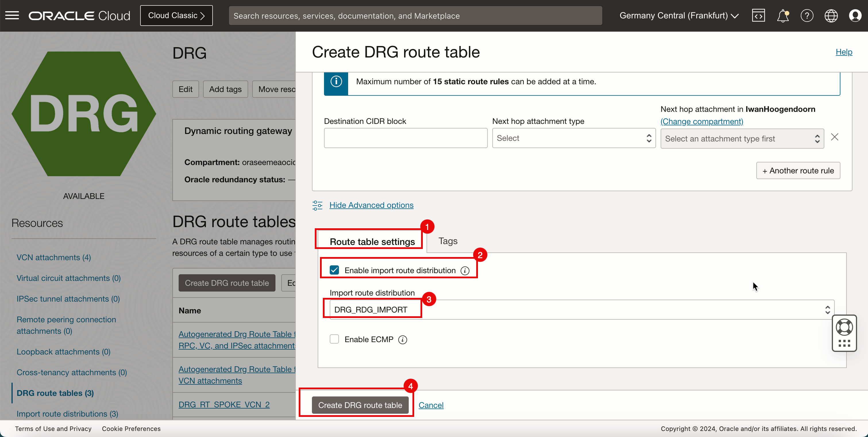Click the globe/language icon
Image resolution: width=868 pixels, height=437 pixels.
(831, 16)
